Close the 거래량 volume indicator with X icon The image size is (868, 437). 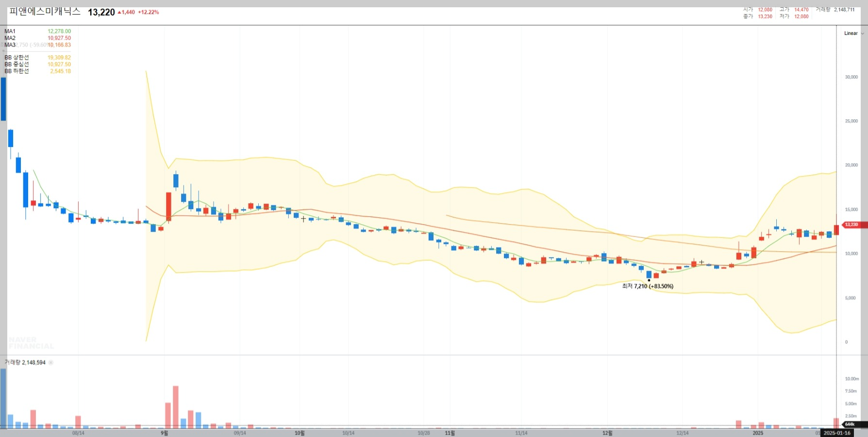coord(51,362)
